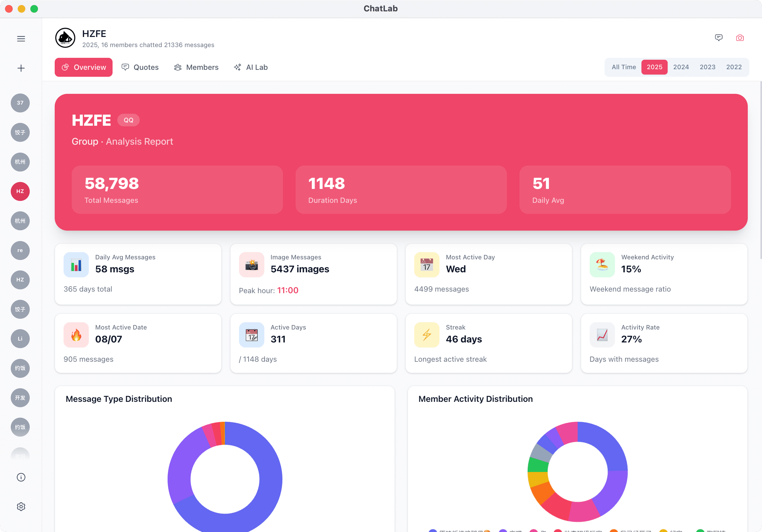
Task: Select the 杭州 group avatar
Action: pyautogui.click(x=20, y=162)
